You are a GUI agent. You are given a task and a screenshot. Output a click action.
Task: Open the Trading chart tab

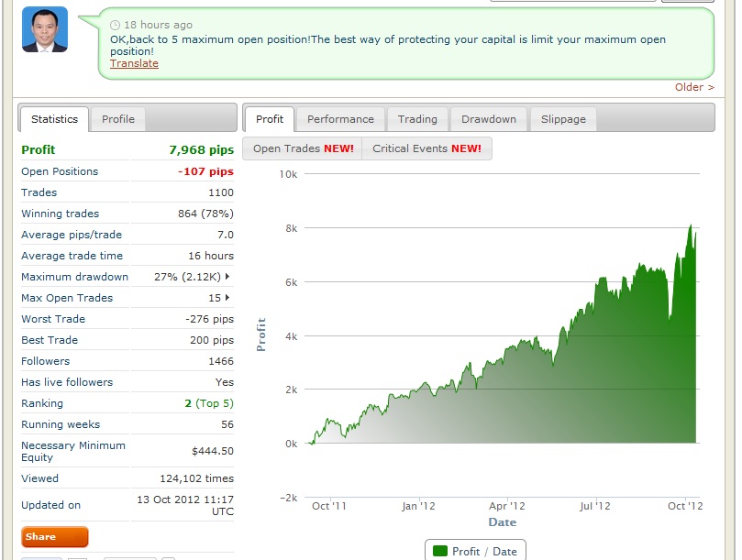click(x=417, y=119)
